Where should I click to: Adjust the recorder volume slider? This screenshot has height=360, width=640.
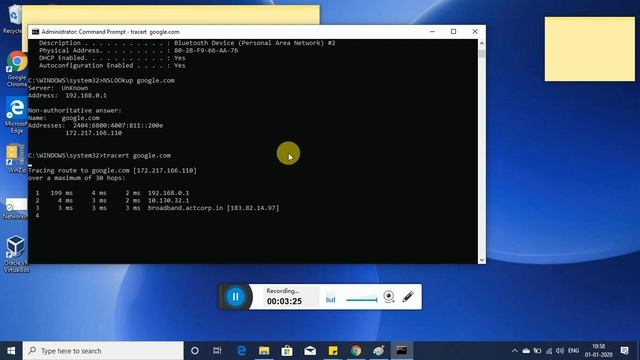click(362, 300)
